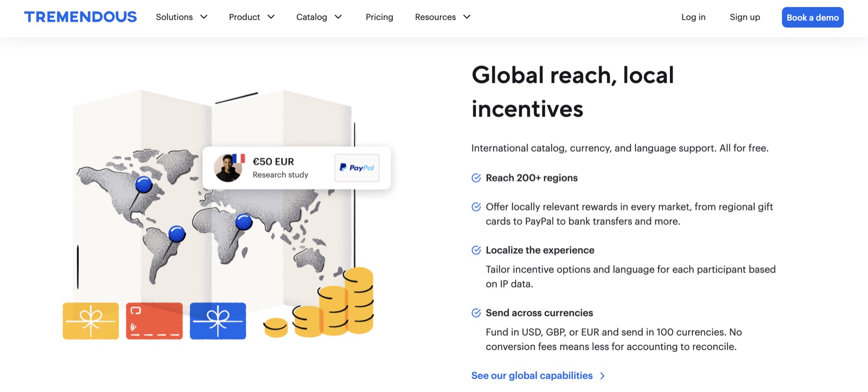
Task: Open the Product dropdown menu
Action: coord(252,17)
